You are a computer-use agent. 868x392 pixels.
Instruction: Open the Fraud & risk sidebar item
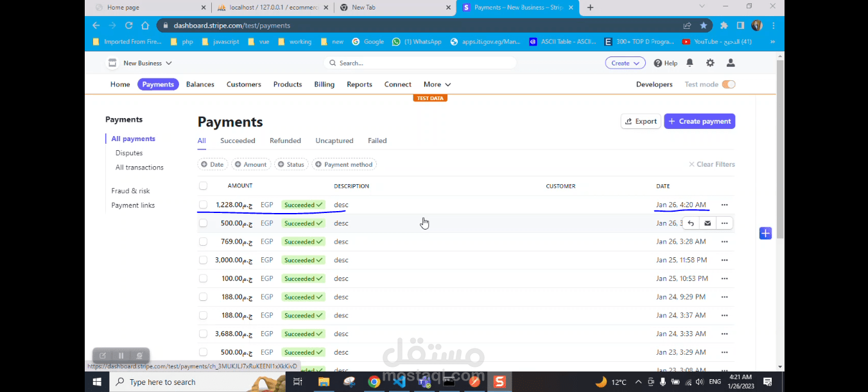[130, 191]
